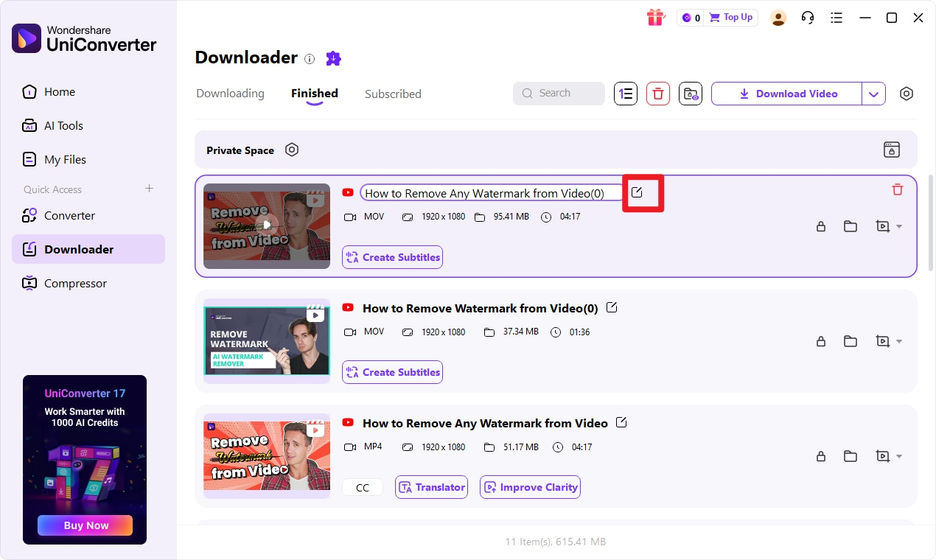The height and width of the screenshot is (560, 936).
Task: Click Translator on the MP4 video
Action: [432, 487]
